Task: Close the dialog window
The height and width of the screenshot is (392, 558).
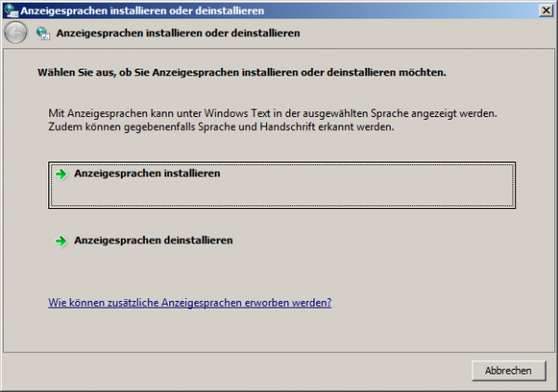Action: click(x=546, y=10)
